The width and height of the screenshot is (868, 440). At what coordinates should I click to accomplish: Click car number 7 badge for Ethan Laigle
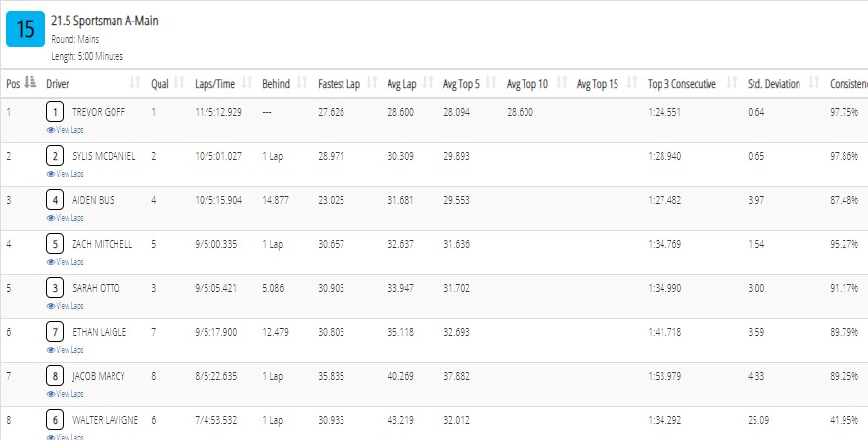tap(55, 332)
